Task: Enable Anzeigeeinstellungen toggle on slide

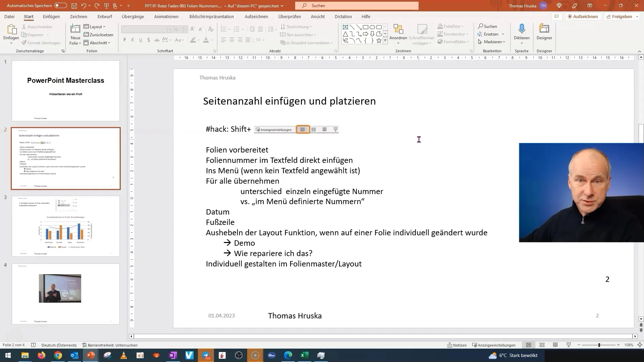Action: [273, 129]
